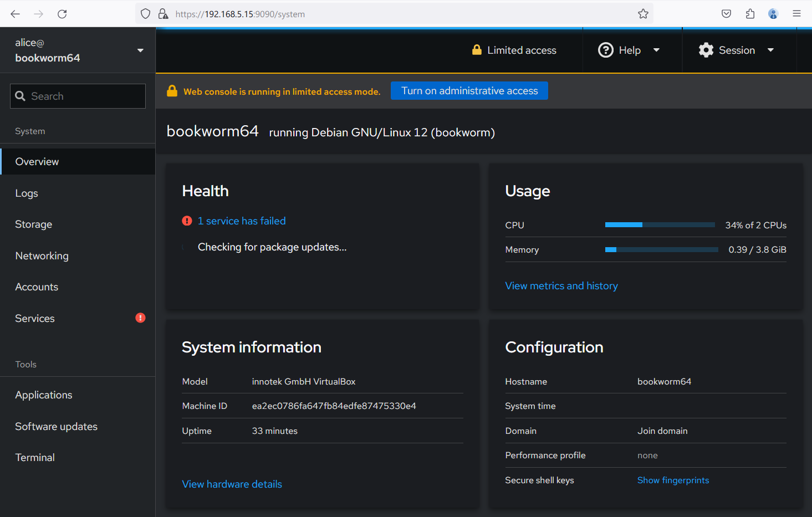This screenshot has height=517, width=812.
Task: Click the browser forward arrow
Action: (39, 14)
